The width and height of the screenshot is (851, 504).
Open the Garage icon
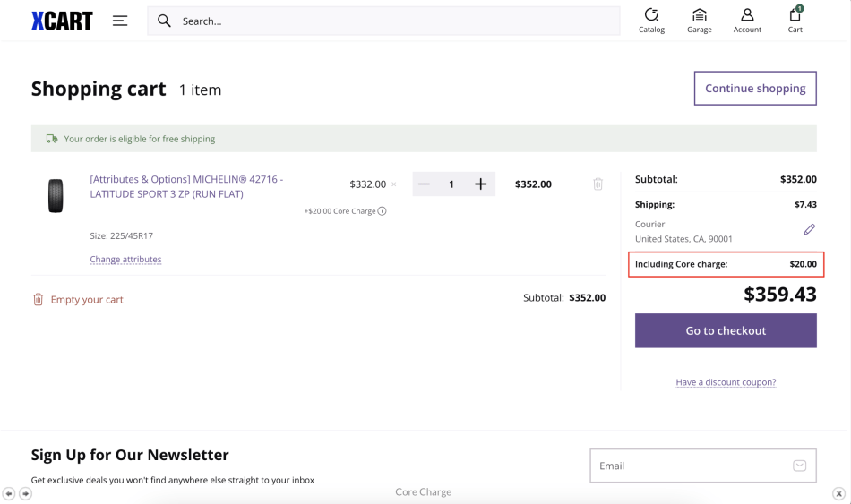click(x=700, y=20)
